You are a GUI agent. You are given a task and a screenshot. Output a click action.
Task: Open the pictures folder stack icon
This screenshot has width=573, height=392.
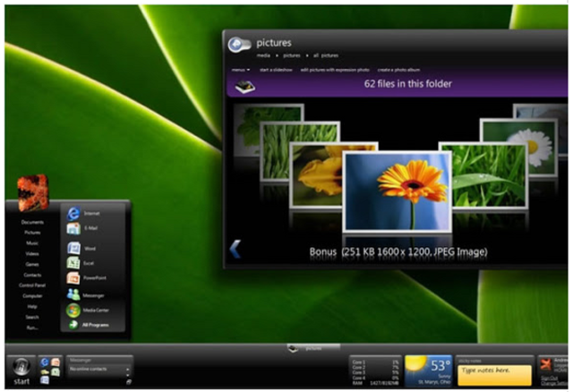244,87
